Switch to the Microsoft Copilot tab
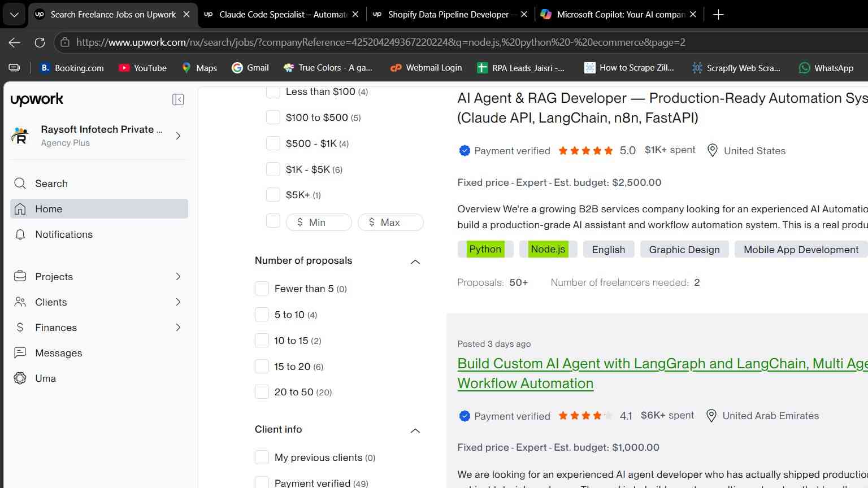Screen dimensions: 868x488 pos(619,15)
